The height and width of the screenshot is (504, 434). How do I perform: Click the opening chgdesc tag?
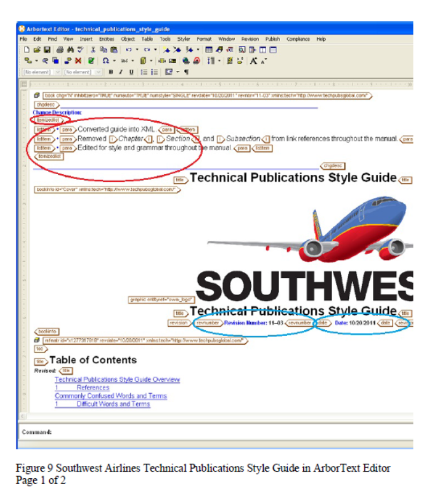pos(47,105)
